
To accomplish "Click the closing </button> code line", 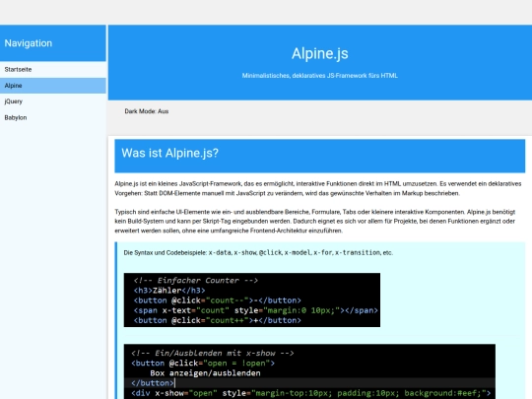I will tap(153, 383).
